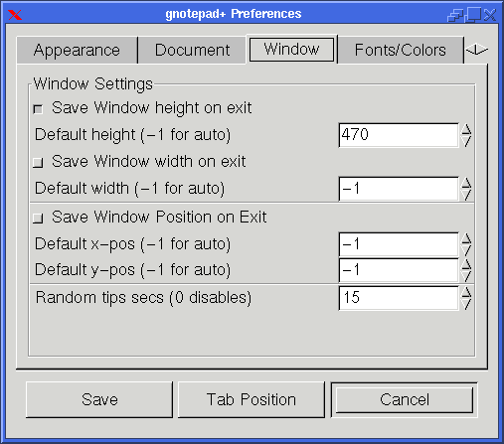The width and height of the screenshot is (504, 444).
Task: Decrease Default height with the down arrow
Action: (466, 141)
